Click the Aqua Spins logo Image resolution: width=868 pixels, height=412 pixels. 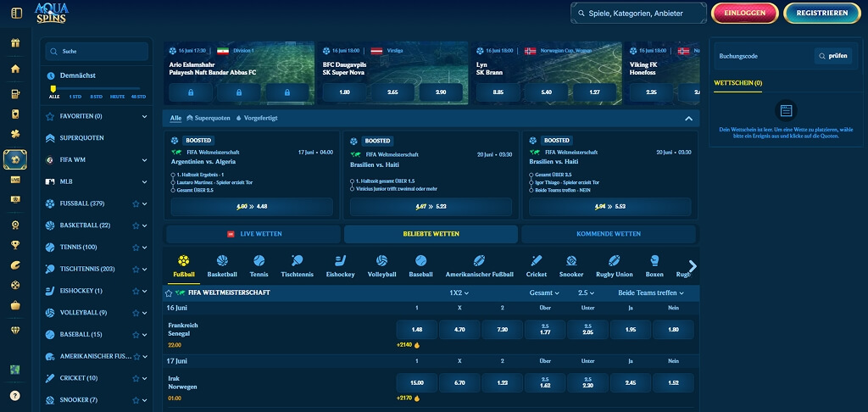[x=52, y=13]
